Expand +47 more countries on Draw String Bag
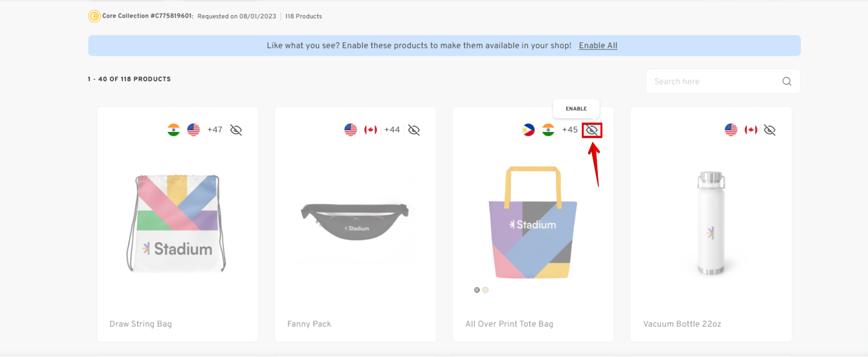This screenshot has width=868, height=357. click(x=215, y=130)
